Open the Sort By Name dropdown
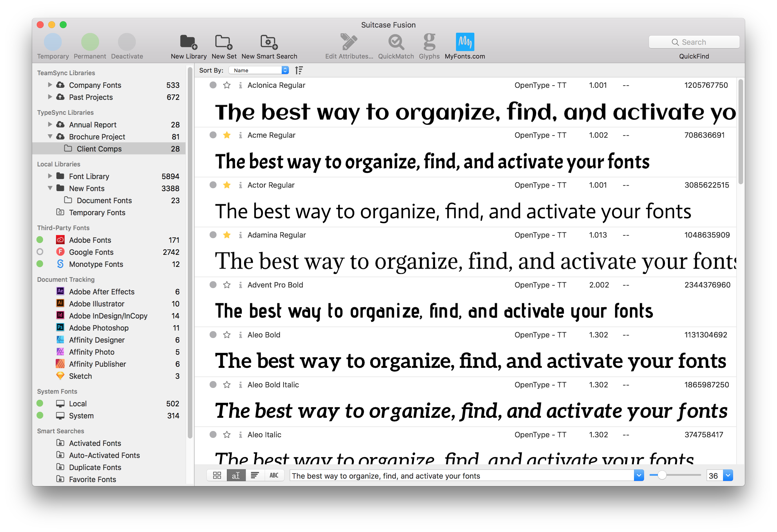 pyautogui.click(x=259, y=70)
